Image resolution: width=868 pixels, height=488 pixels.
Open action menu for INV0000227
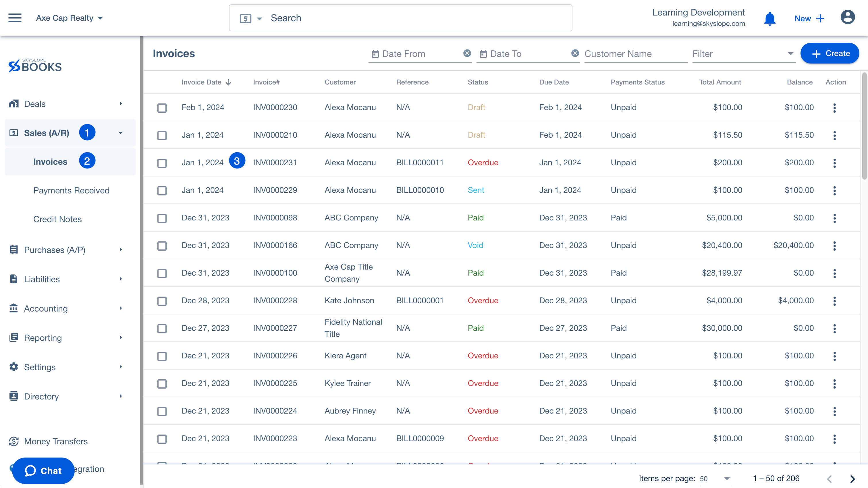tap(835, 329)
